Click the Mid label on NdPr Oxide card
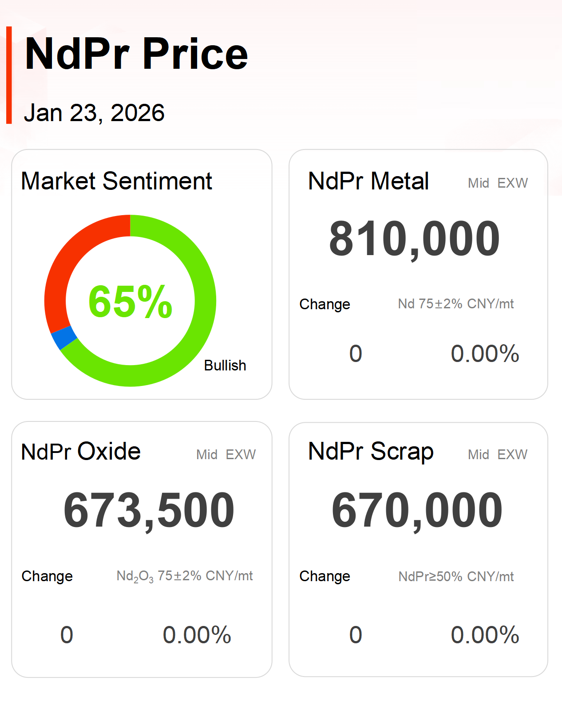 point(207,454)
